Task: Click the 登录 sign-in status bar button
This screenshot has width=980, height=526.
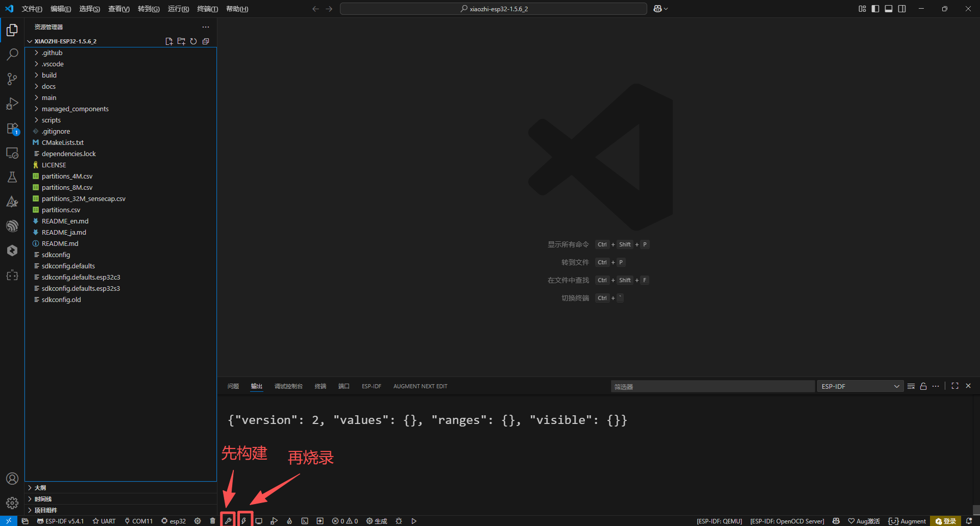Action: point(946,521)
